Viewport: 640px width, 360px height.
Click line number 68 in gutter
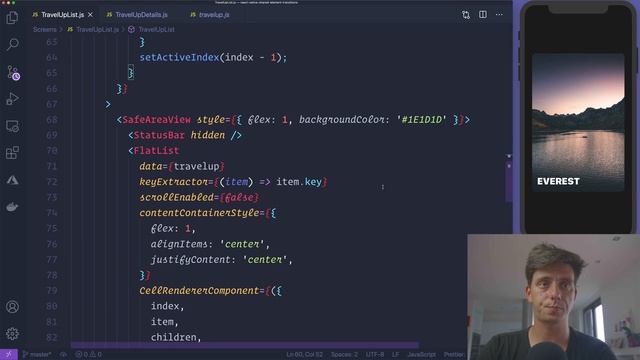[x=52, y=120]
